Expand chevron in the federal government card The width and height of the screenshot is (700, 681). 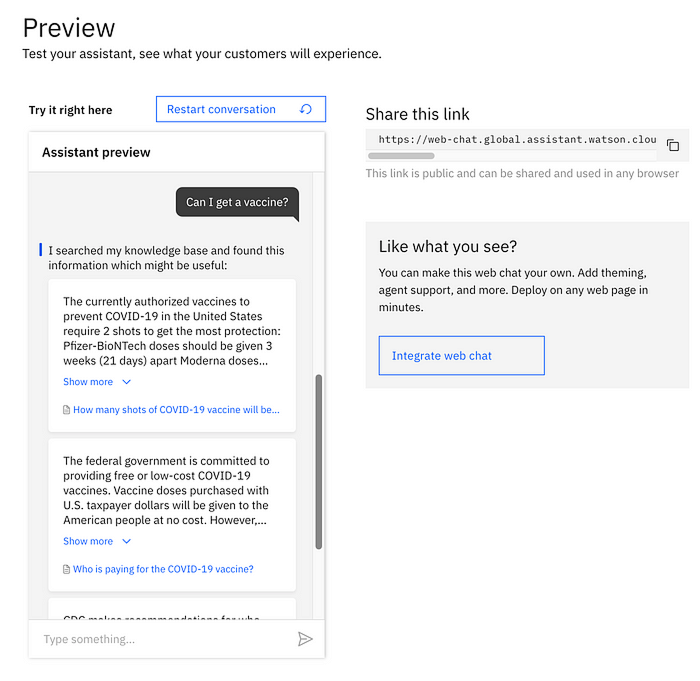[127, 541]
